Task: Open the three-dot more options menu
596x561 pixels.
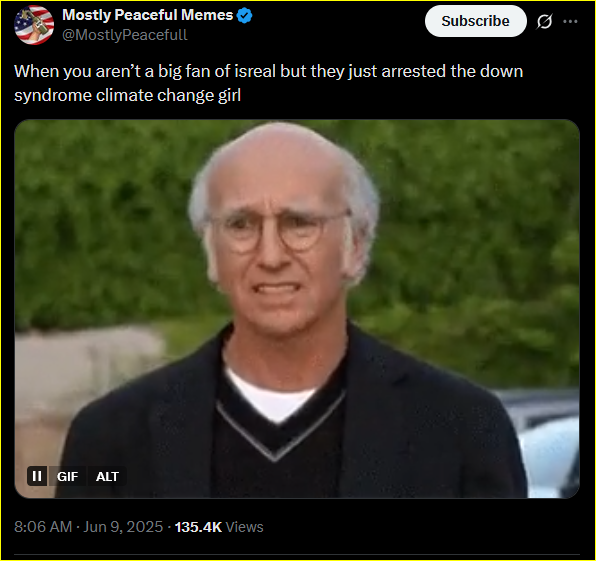Action: click(570, 21)
